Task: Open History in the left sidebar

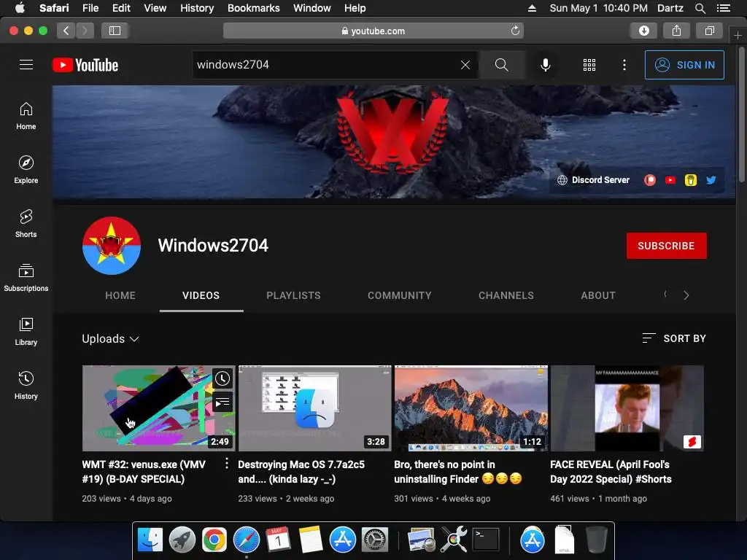Action: [26, 385]
